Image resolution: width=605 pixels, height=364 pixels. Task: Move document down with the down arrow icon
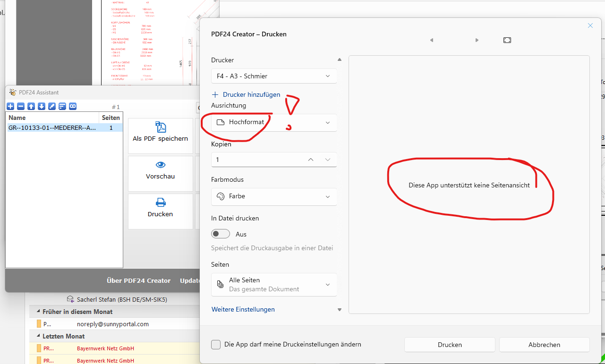click(x=42, y=106)
